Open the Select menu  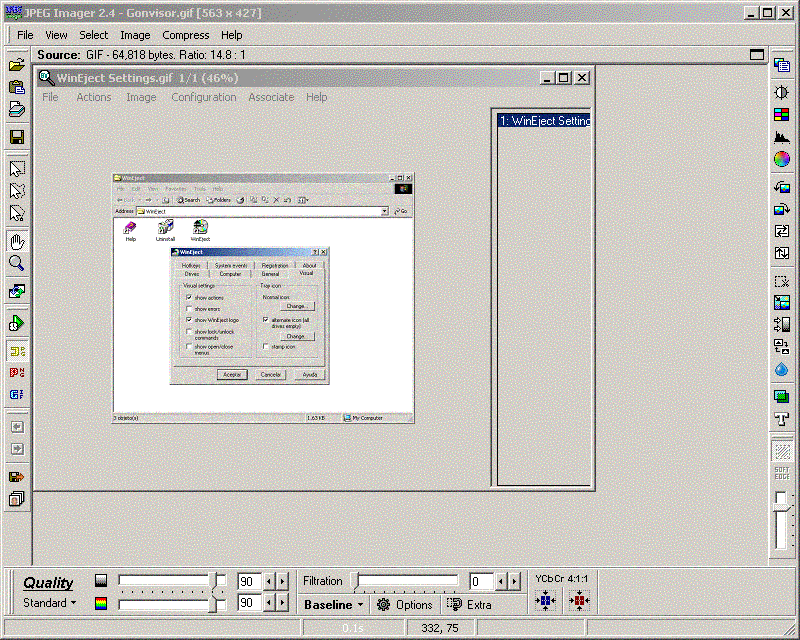coord(93,35)
